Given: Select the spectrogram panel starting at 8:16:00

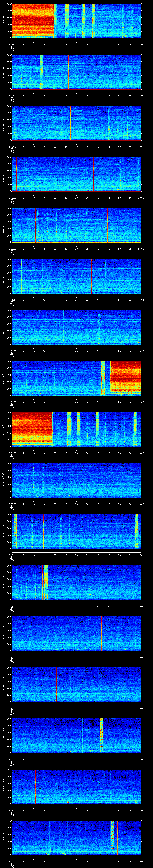Looking at the screenshot, I should coord(76,21).
